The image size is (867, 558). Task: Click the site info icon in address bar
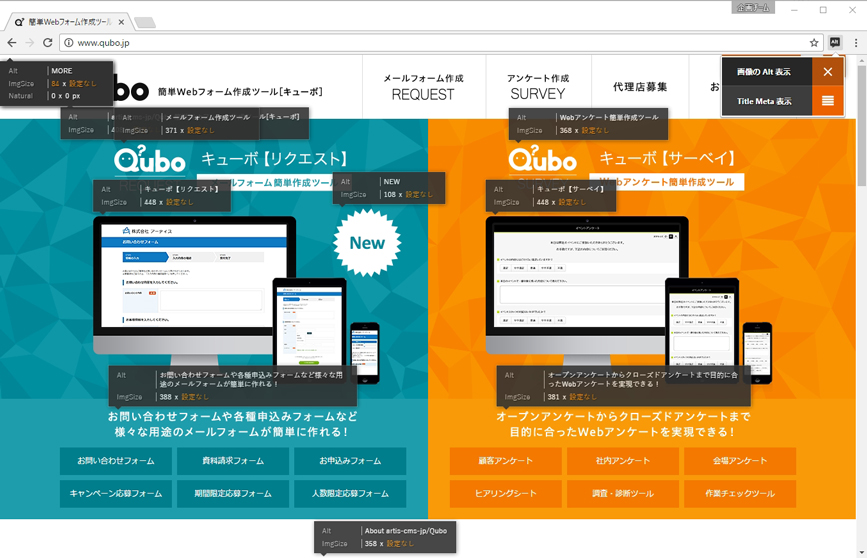(x=69, y=43)
